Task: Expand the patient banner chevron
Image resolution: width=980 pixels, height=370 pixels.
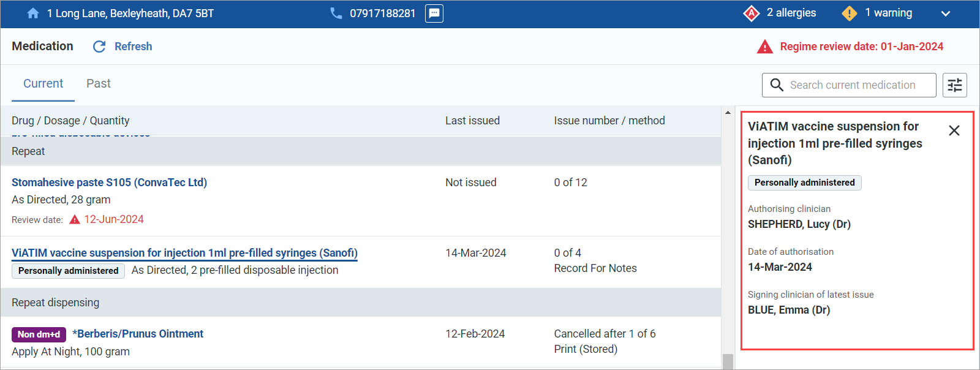Action: coord(946,13)
